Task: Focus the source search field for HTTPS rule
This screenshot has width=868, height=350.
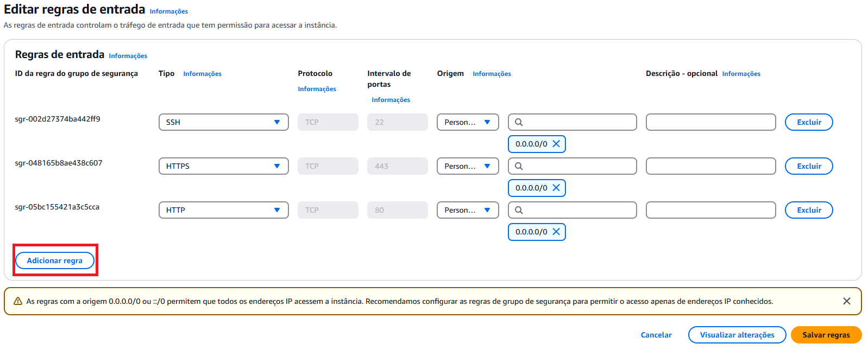Action: click(x=573, y=166)
